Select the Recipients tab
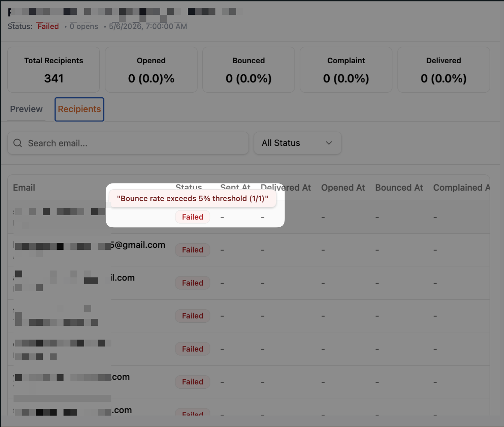The image size is (504, 427). point(79,109)
